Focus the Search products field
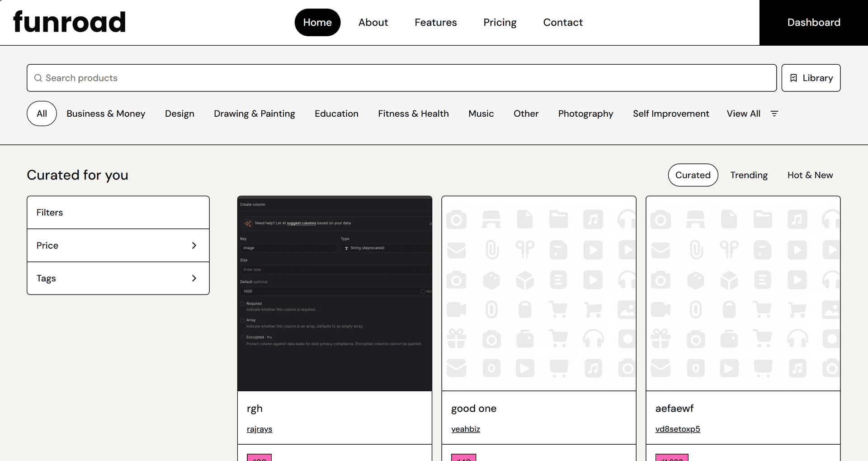The width and height of the screenshot is (868, 461). point(401,78)
